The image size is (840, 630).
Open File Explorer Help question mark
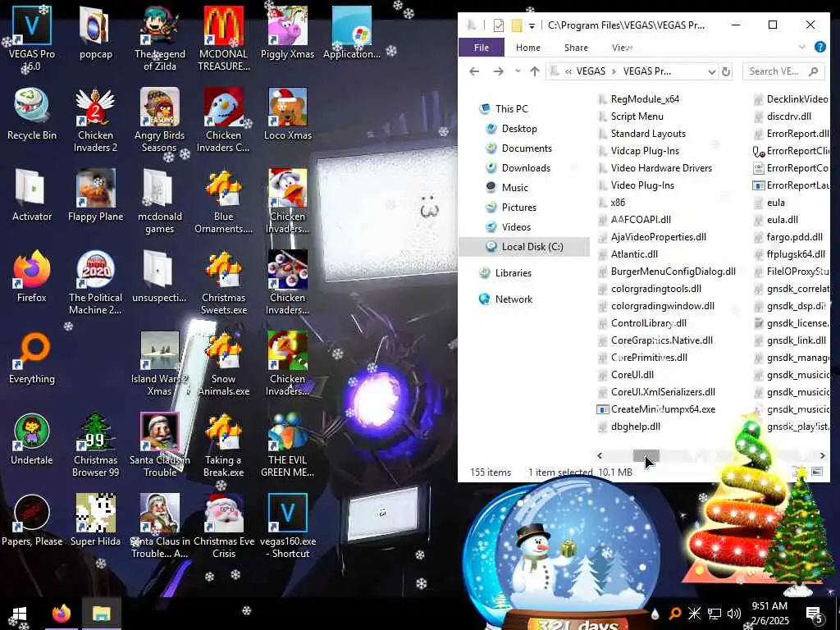point(819,47)
